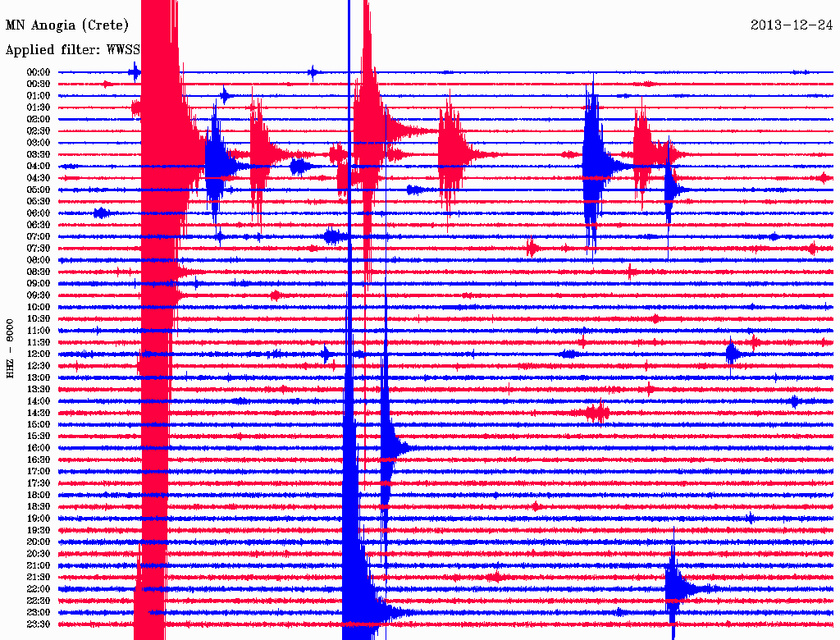840x640 pixels.
Task: Click the '03:00' time label
Action: pos(39,143)
